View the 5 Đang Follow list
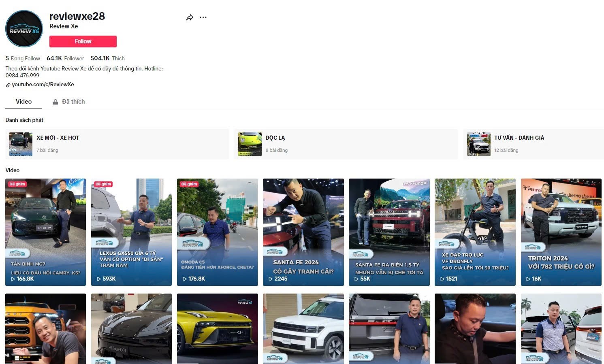 pos(23,58)
